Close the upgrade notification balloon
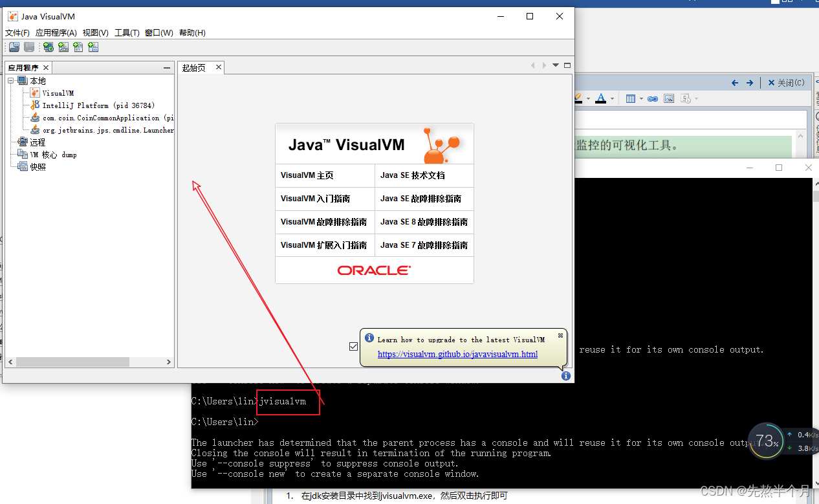The image size is (819, 504). [560, 335]
